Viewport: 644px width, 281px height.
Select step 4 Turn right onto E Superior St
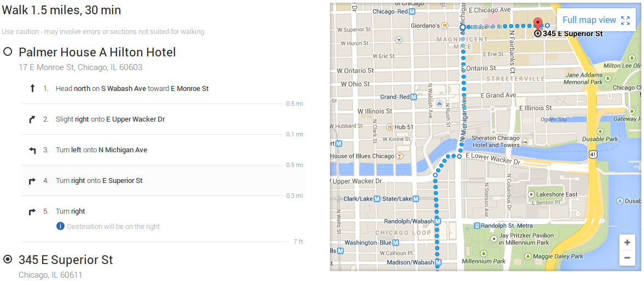point(99,181)
